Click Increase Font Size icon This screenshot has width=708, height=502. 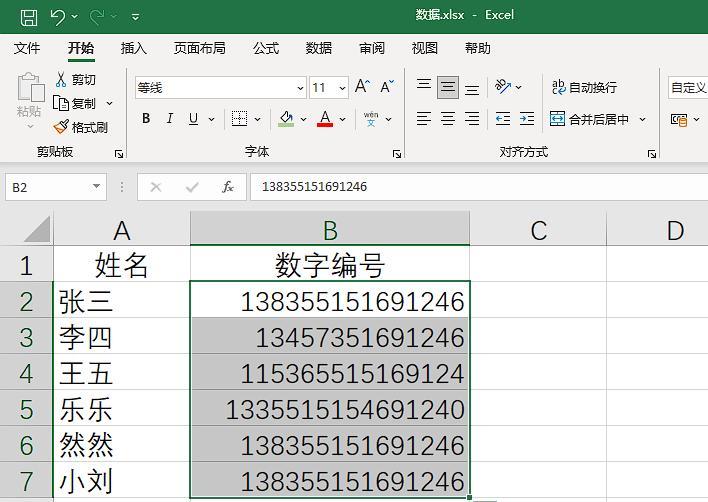[x=362, y=86]
